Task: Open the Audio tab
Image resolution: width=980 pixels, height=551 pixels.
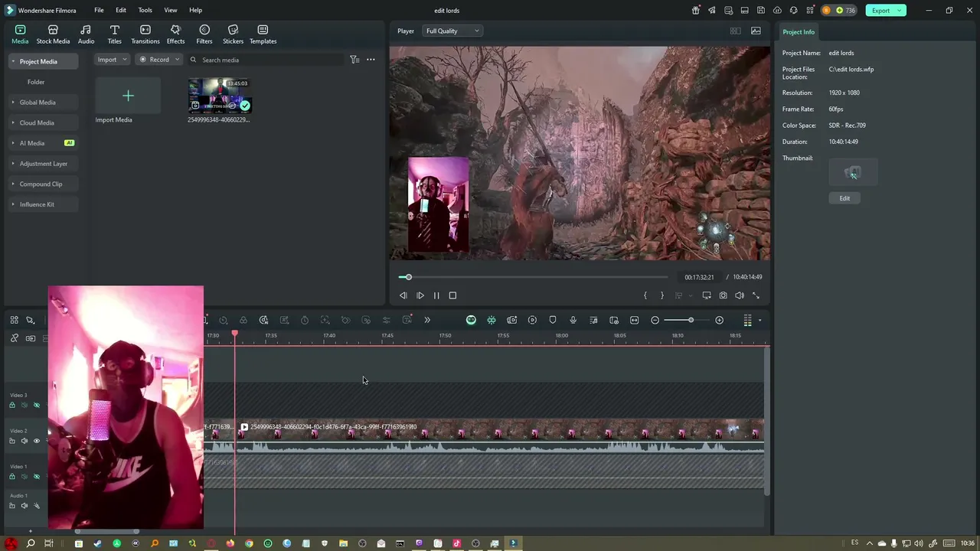Action: click(86, 34)
